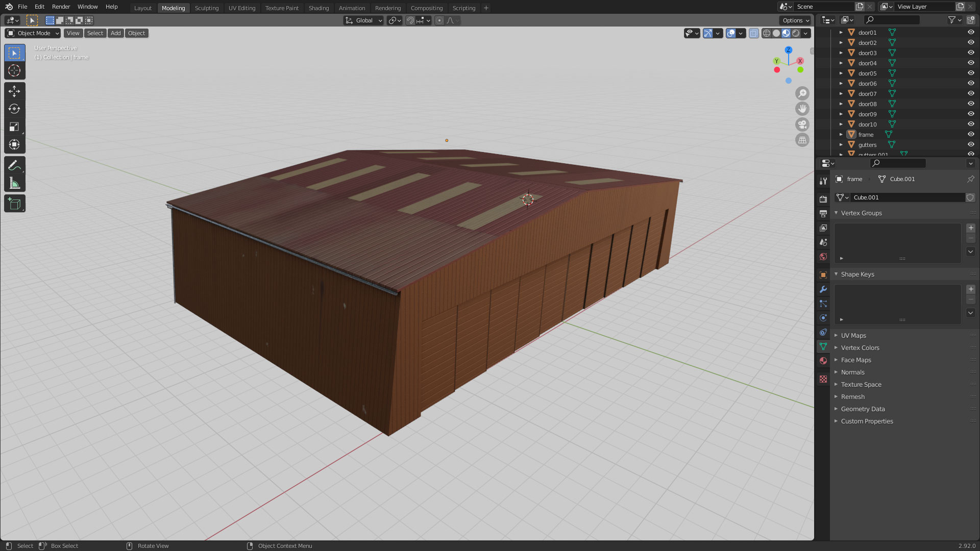Hide door05 with its eye icon
The image size is (980, 551).
pos(971,73)
